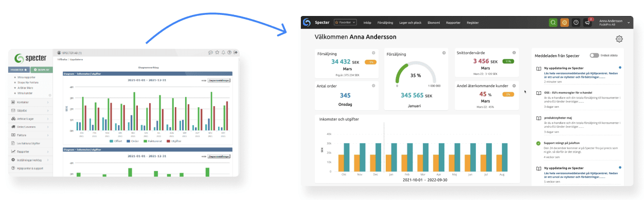Click bell icon in old Specter header

pyautogui.click(x=223, y=53)
